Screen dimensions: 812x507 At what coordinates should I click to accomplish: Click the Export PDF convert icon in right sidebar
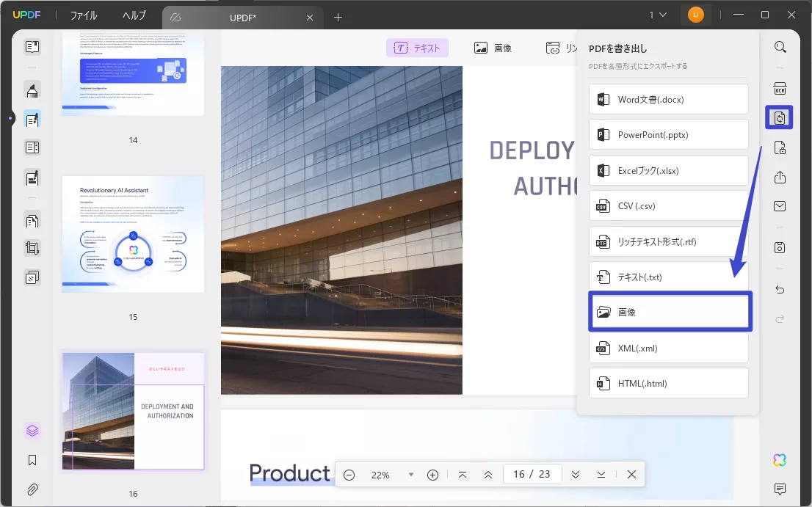780,118
